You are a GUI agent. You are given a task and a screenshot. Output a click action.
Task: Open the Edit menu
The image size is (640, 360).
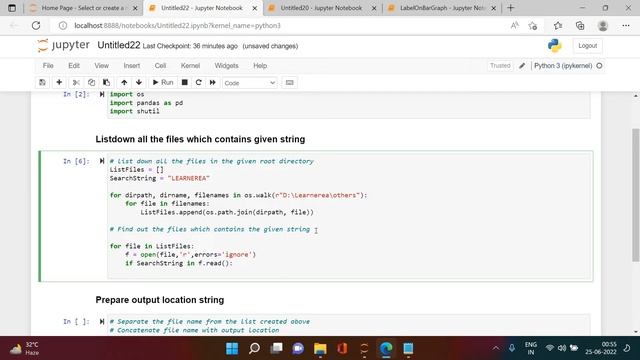click(74, 66)
